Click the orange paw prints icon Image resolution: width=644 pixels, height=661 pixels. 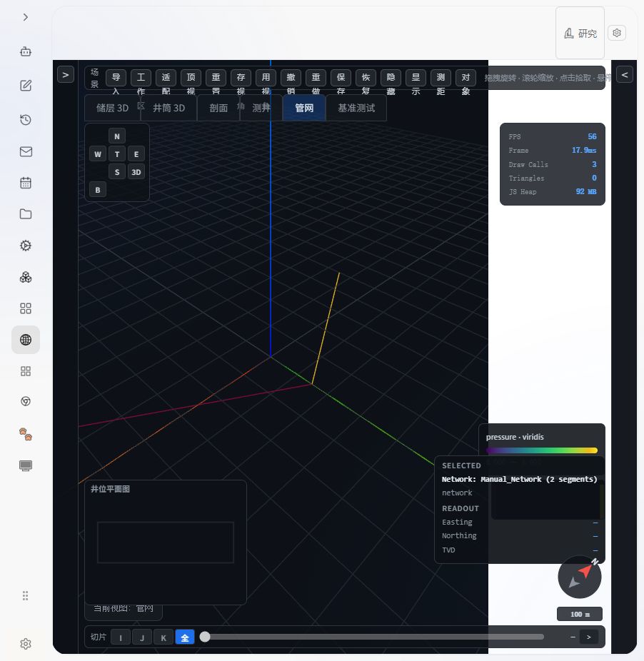[x=26, y=434]
